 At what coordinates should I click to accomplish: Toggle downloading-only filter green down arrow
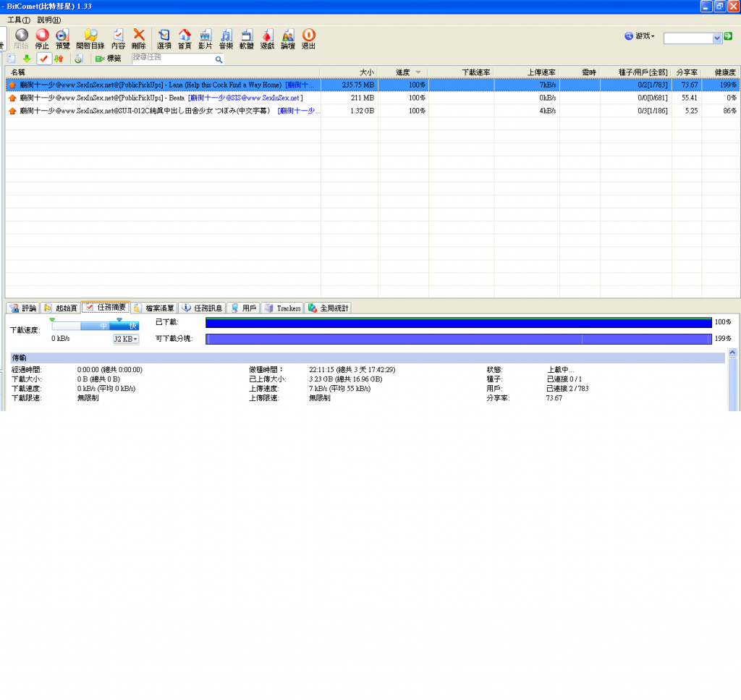click(x=27, y=59)
